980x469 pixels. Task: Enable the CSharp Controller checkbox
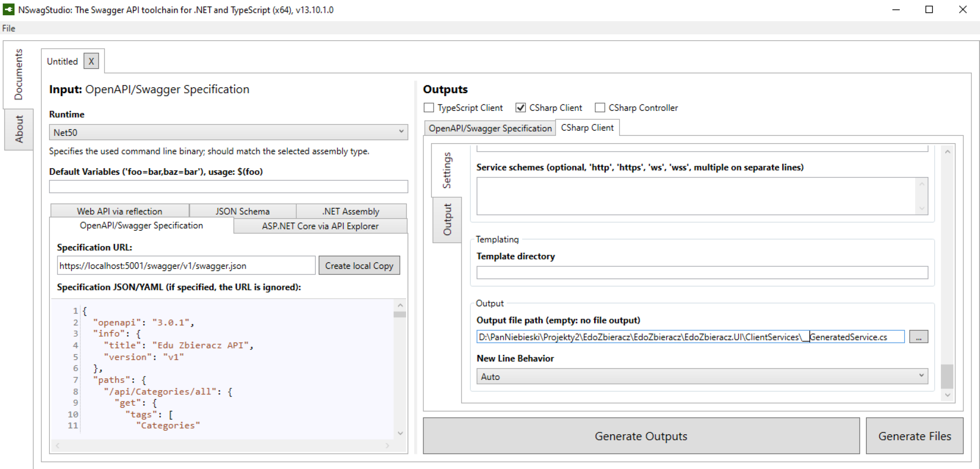pyautogui.click(x=600, y=108)
